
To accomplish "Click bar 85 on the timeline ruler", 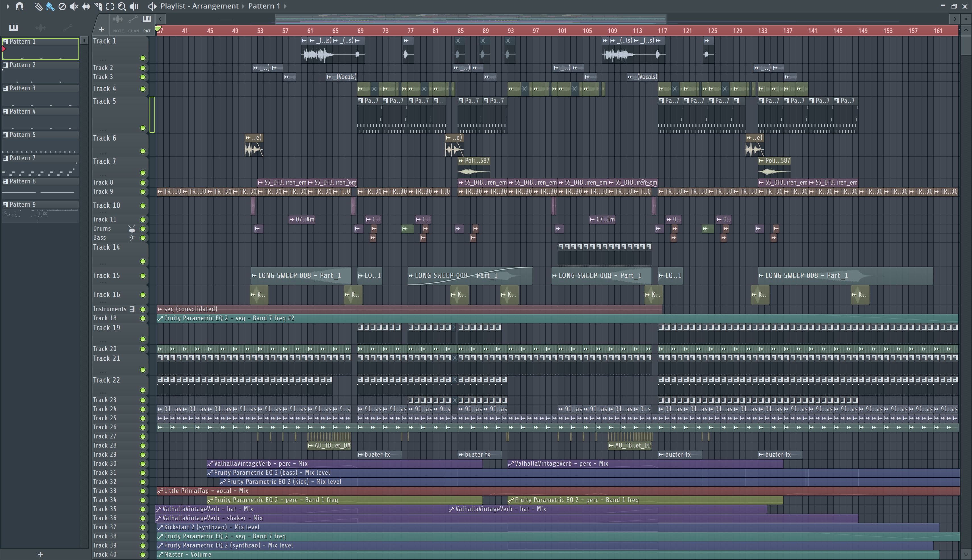I will click(x=460, y=31).
